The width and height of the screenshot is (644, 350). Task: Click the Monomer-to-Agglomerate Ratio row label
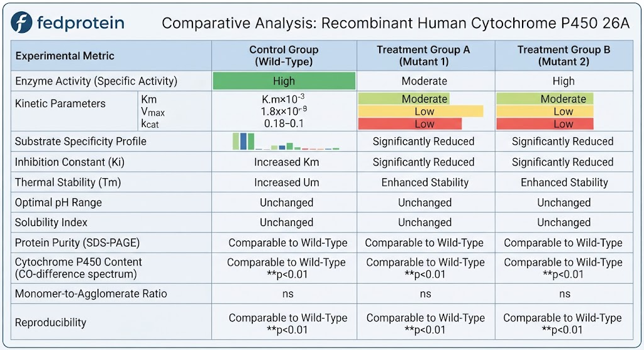(x=91, y=293)
